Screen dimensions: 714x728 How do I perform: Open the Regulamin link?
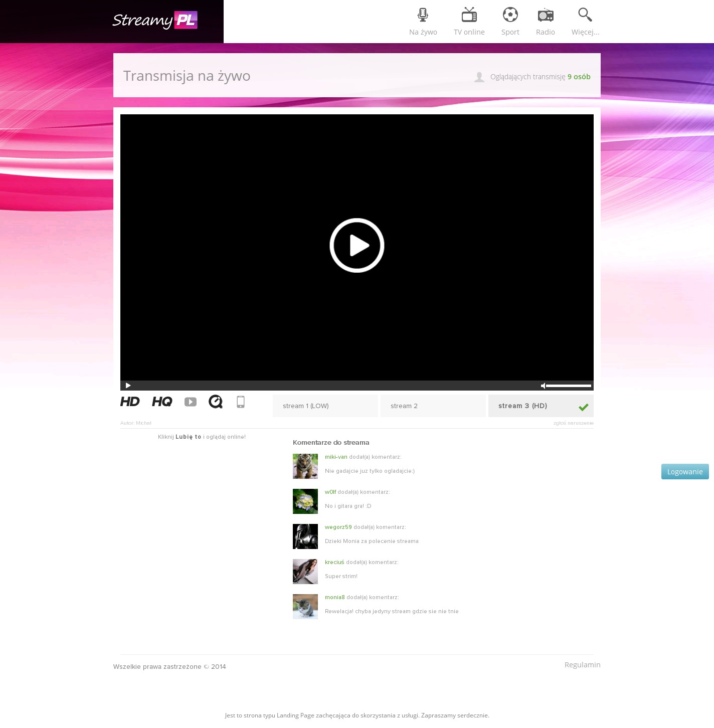point(582,664)
